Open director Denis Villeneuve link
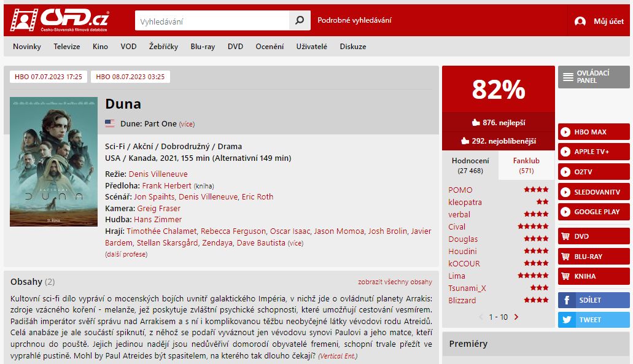The image size is (633, 364). [x=158, y=174]
